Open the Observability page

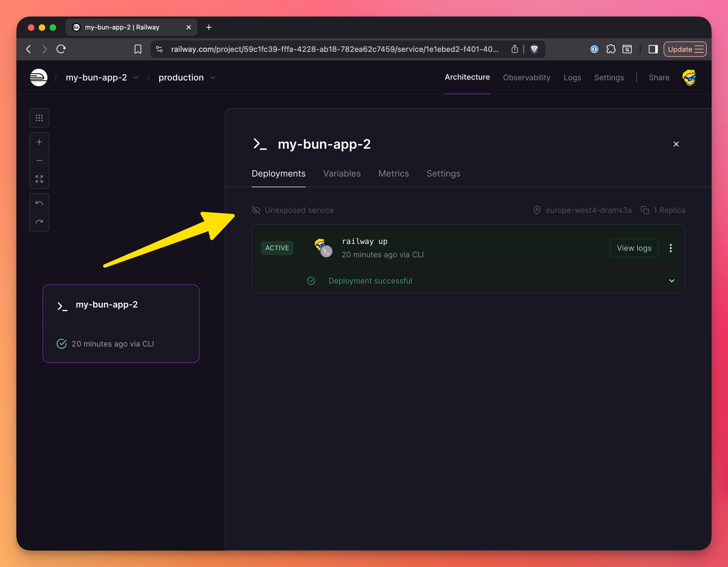point(526,77)
